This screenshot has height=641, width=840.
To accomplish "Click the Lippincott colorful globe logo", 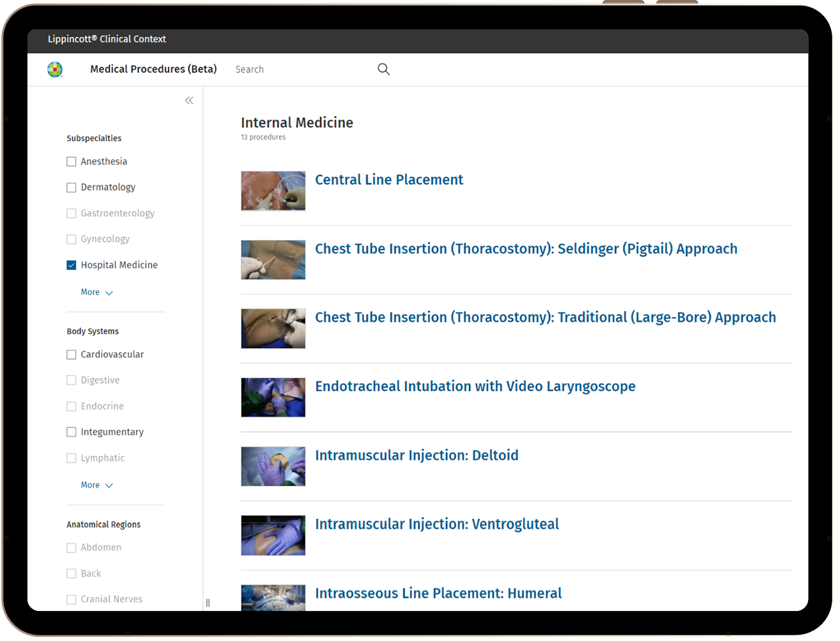I will click(55, 69).
